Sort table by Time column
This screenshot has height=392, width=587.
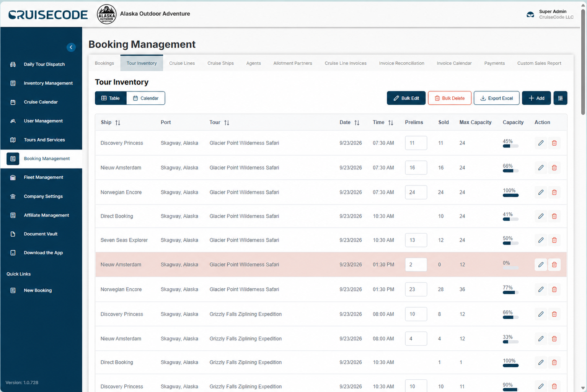click(x=390, y=123)
